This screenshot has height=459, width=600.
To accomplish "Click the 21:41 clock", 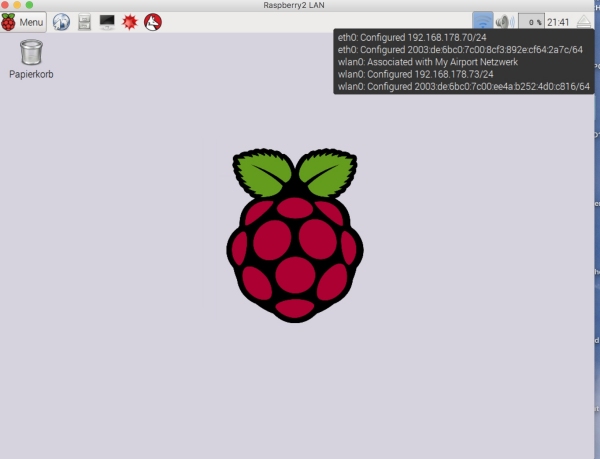I will point(558,21).
